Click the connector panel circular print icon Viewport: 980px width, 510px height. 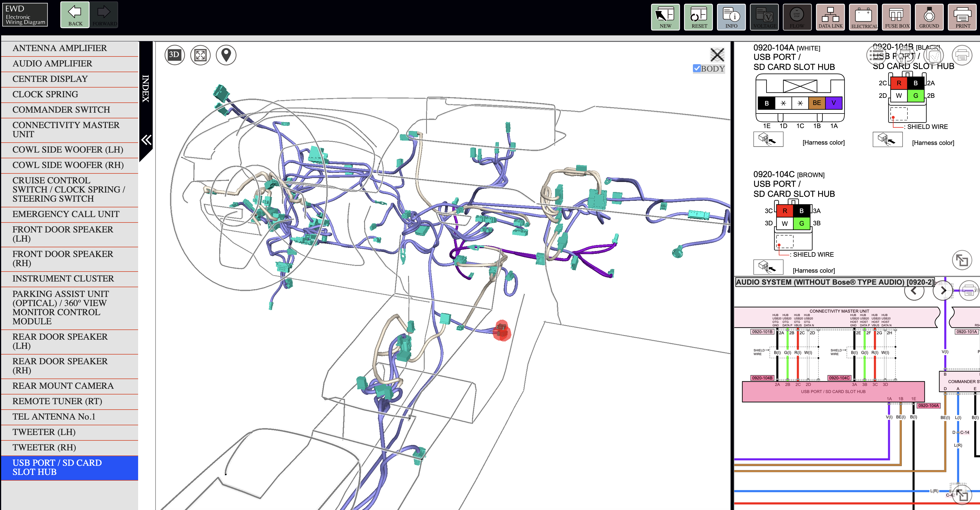coord(962,55)
